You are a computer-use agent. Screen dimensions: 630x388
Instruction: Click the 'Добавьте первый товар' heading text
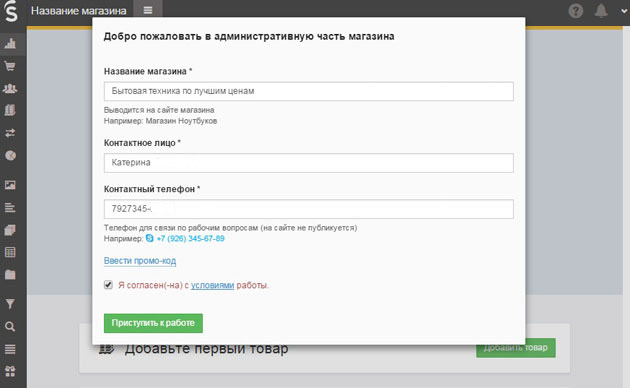tap(207, 349)
